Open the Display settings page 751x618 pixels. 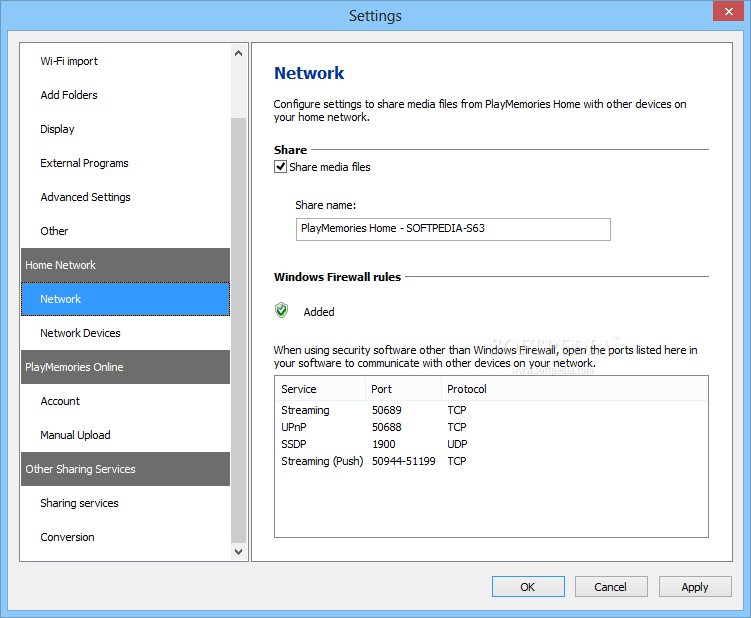[x=125, y=129]
